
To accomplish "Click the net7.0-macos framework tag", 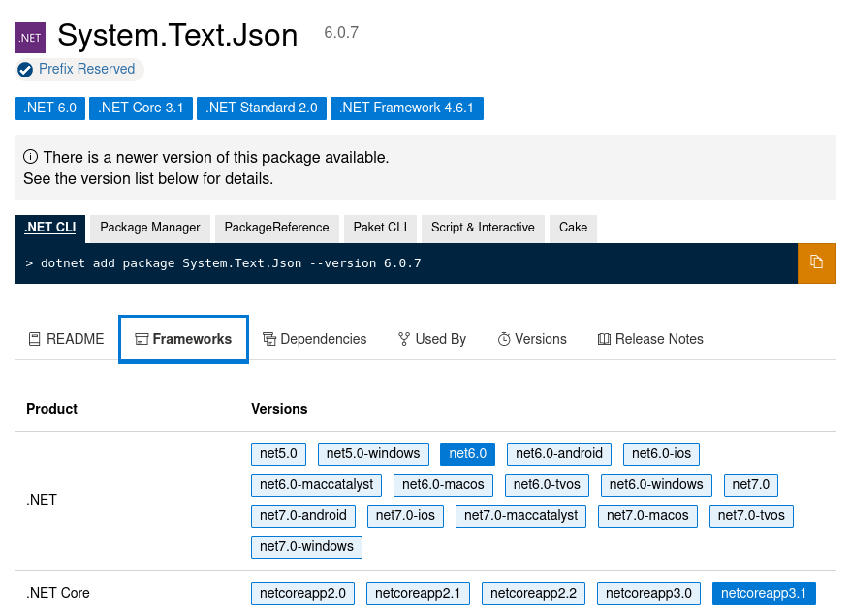I will click(x=647, y=516).
